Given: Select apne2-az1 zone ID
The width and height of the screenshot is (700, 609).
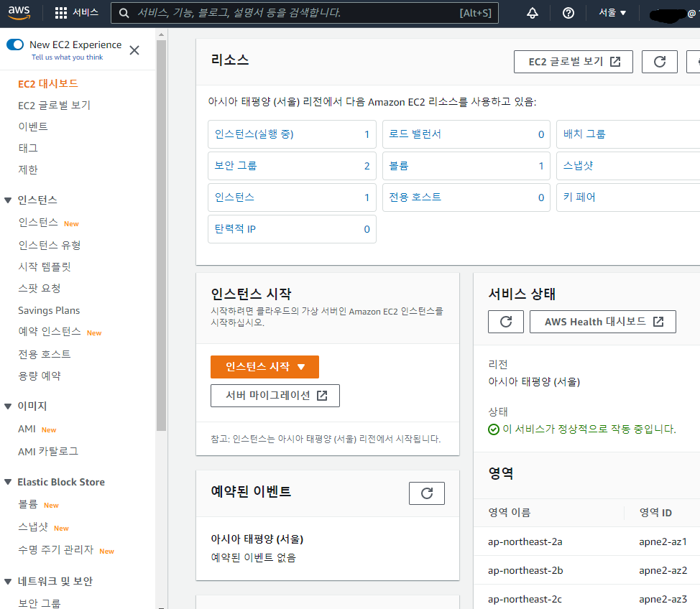Looking at the screenshot, I should [663, 541].
